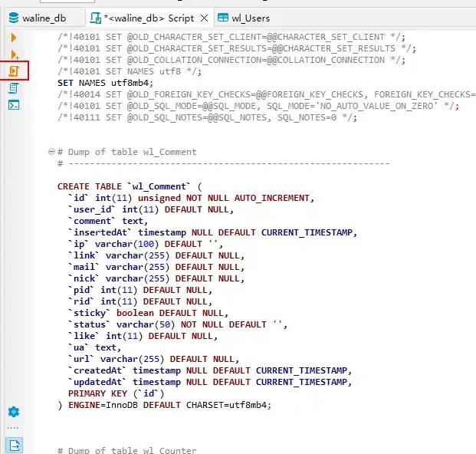476x454 pixels.
Task: Open the SQL console terminal icon
Action: pos(14,105)
